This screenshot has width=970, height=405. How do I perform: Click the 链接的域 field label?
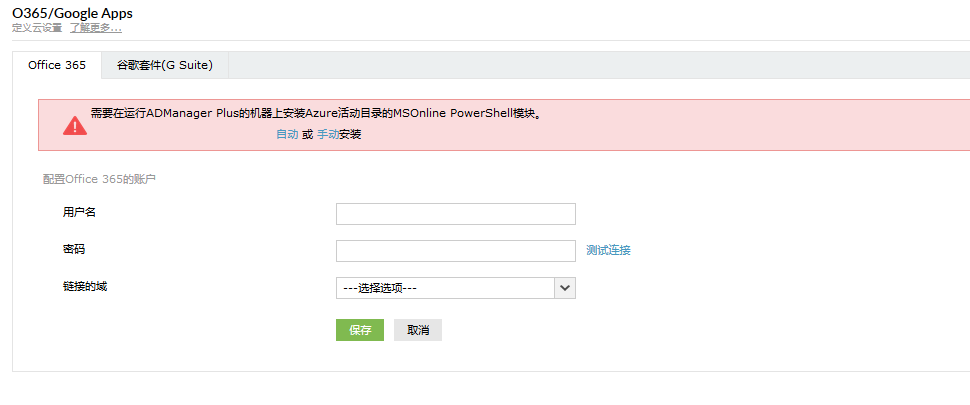[x=85, y=286]
